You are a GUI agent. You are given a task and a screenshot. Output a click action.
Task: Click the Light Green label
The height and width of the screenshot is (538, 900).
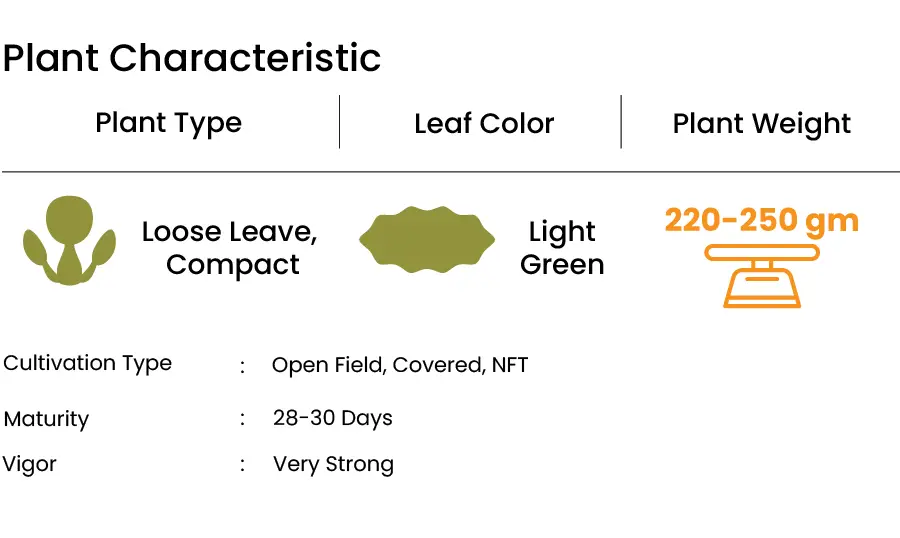point(562,249)
